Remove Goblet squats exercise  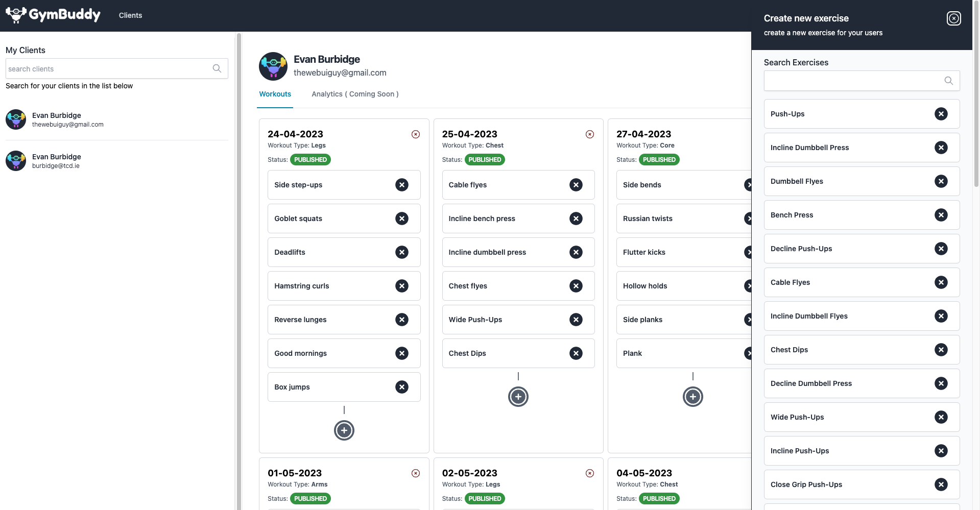[402, 218]
